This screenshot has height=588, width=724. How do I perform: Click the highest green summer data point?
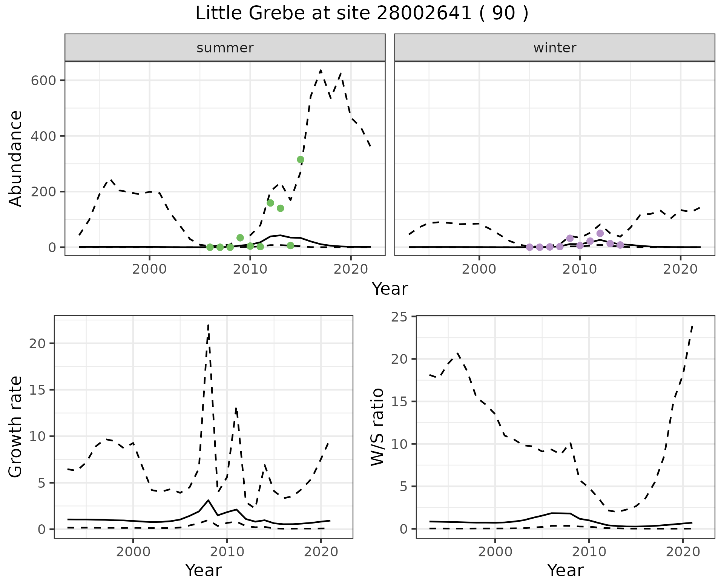tap(301, 159)
